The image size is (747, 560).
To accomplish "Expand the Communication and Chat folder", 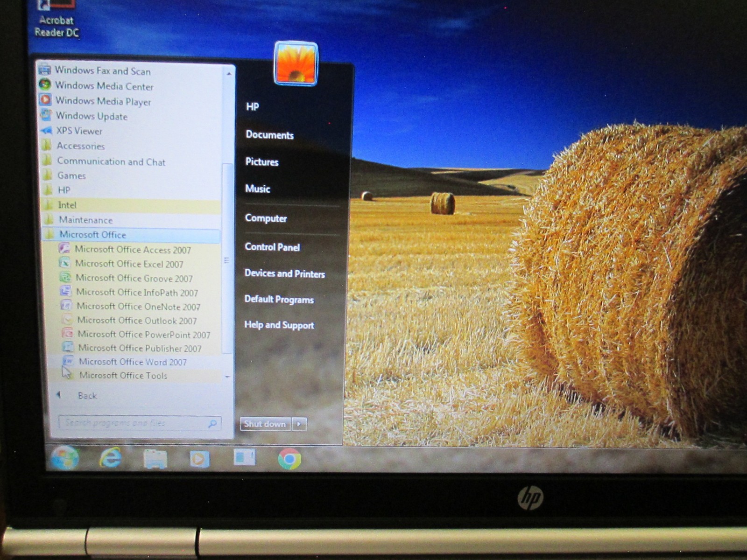I will [x=104, y=161].
